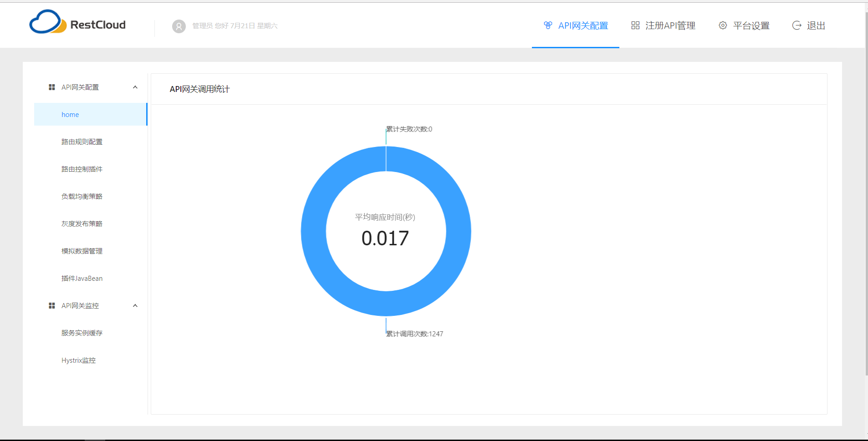Open the 服务实例缓存 page

pyautogui.click(x=82, y=333)
